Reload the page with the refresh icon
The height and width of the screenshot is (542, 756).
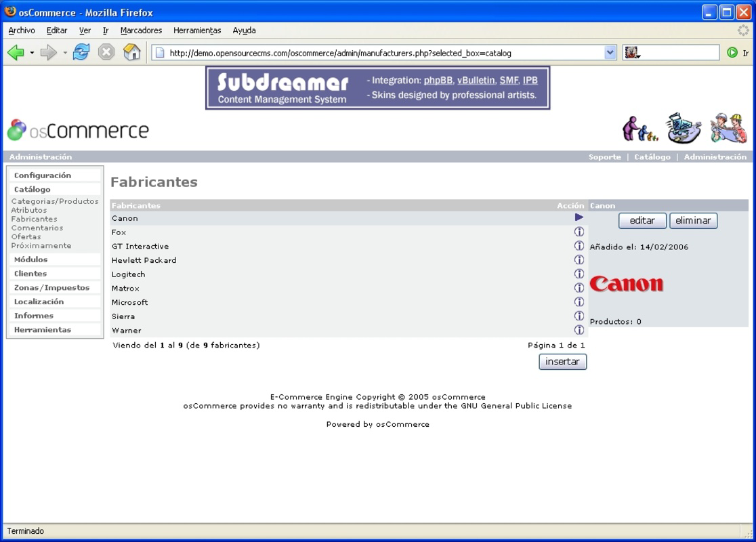click(x=81, y=51)
